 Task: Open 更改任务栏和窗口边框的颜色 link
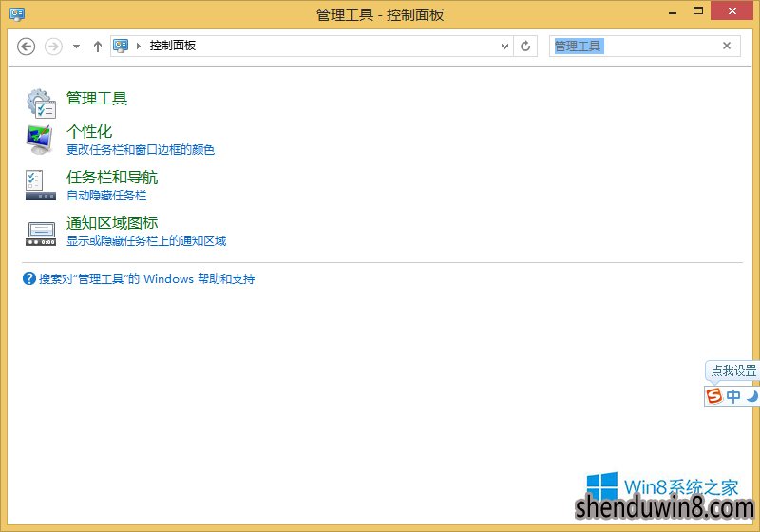[141, 150]
